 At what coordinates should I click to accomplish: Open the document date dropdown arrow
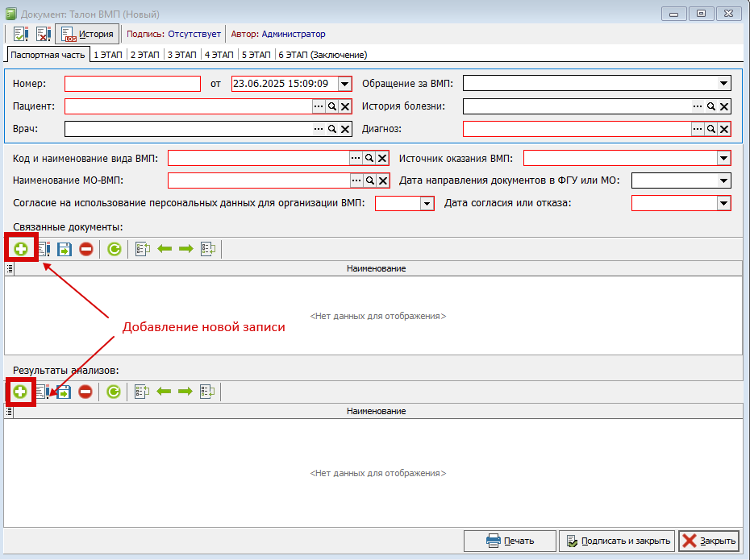(344, 84)
